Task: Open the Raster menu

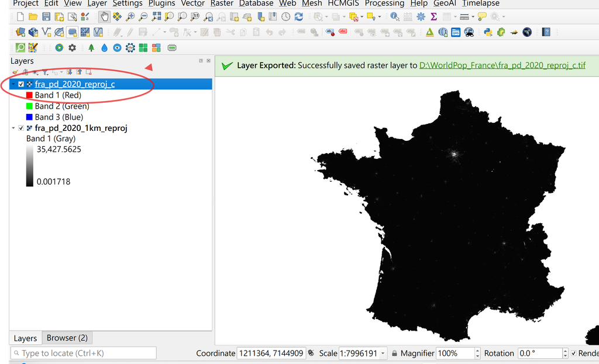Action: pos(222,4)
